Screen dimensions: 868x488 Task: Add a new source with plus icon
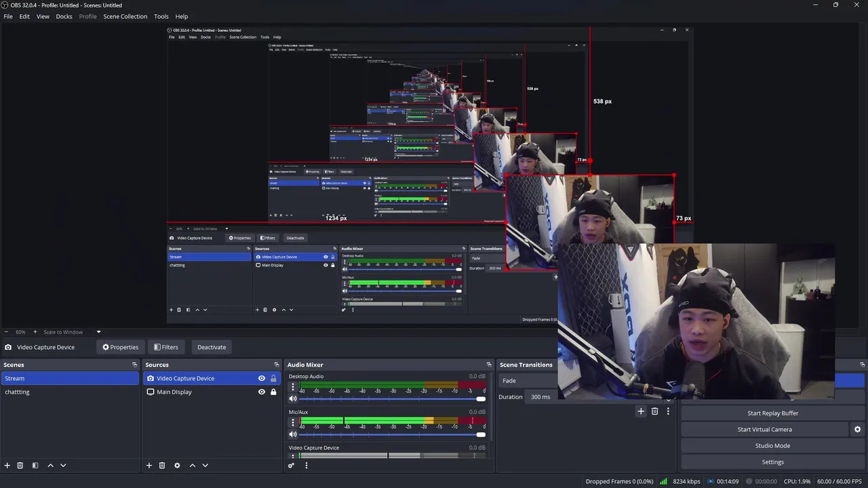pyautogui.click(x=149, y=466)
